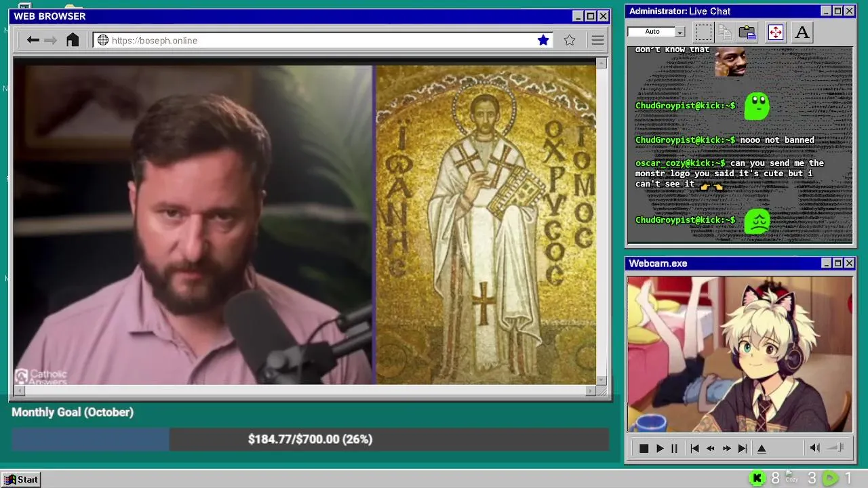Click down arrow on browser vertical scrollbar
868x488 pixels.
[601, 380]
